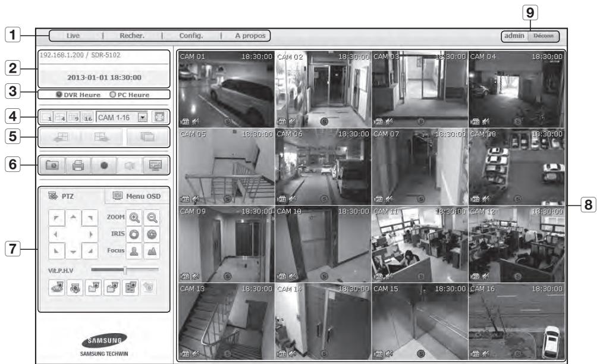This screenshot has width=597, height=364.
Task: Toggle the audio mute icon on CAM 12
Action: (485, 277)
